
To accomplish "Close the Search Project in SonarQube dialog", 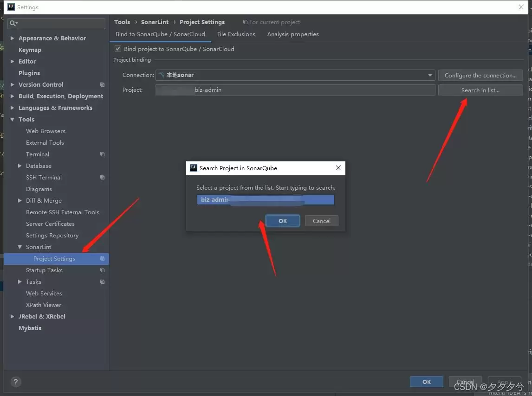I will coord(338,168).
